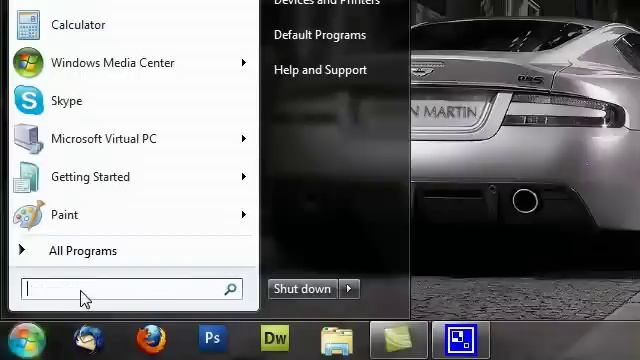Open Thunderbird mail from the taskbar
The image size is (640, 360).
(89, 339)
